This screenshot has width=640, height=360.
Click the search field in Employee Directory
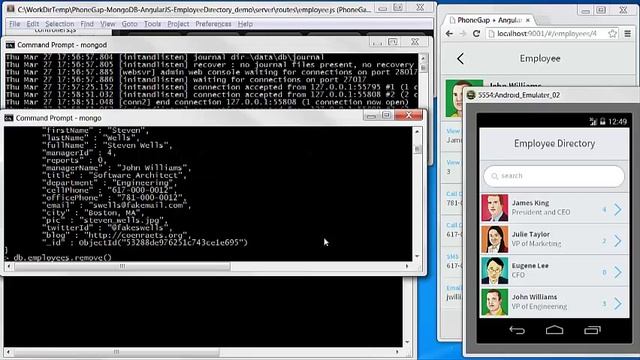[554, 176]
